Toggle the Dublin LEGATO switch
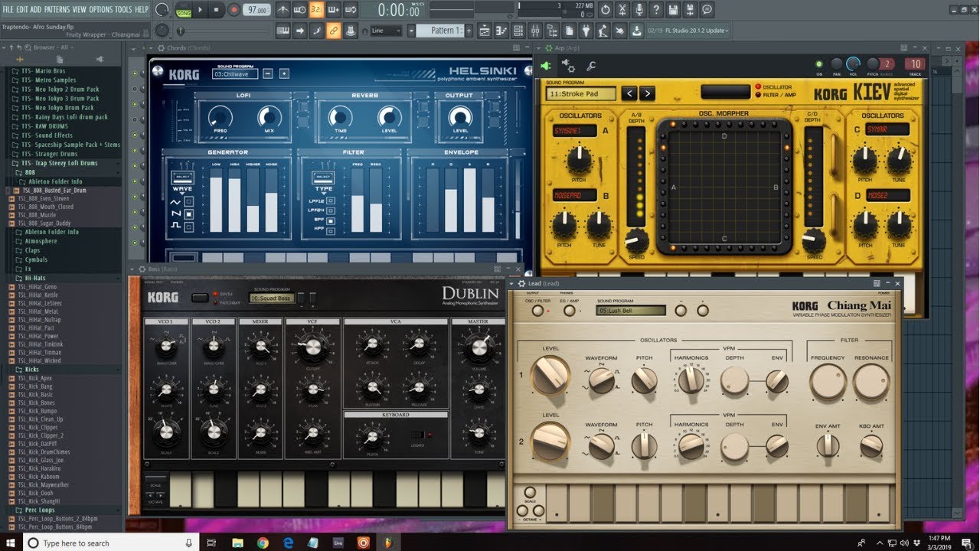Screen dimensions: 980x551 (417, 435)
